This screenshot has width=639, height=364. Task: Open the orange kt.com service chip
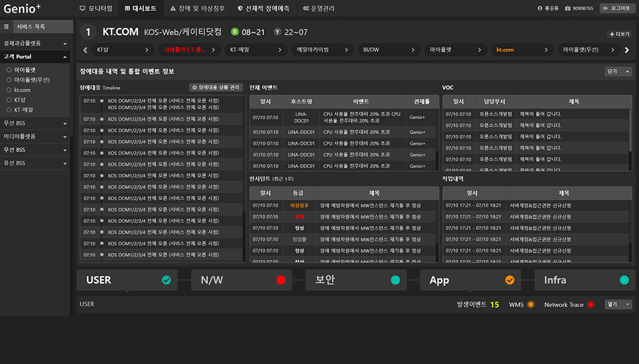pos(522,50)
